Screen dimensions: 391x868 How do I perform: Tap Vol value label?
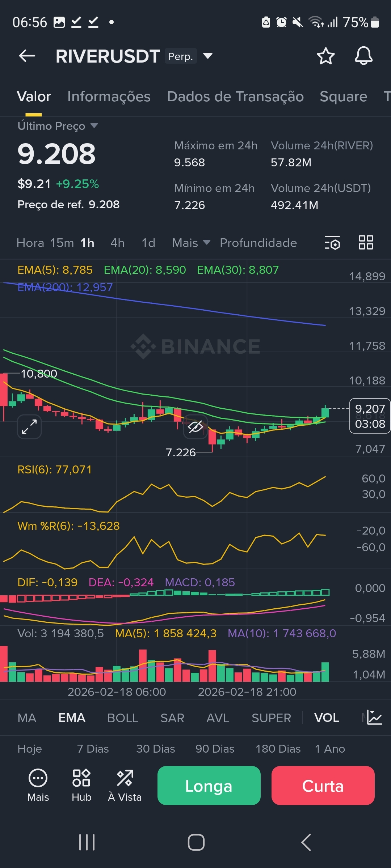pyautogui.click(x=60, y=633)
